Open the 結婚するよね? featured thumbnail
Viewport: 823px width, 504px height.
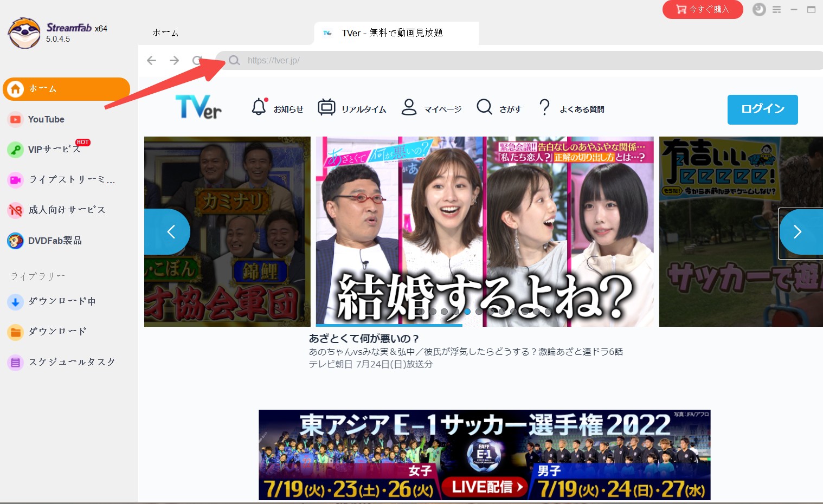tap(485, 231)
